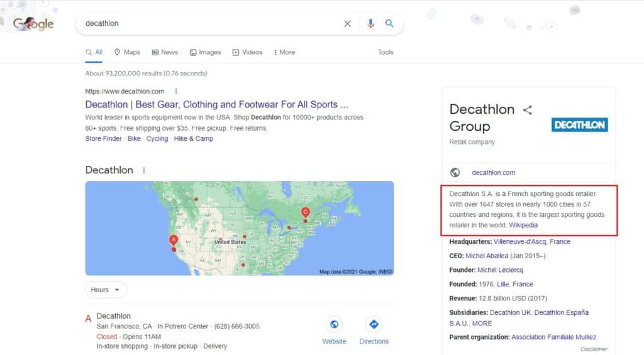This screenshot has height=355, width=644.
Task: Click the blue magnifier search icon
Action: (x=389, y=23)
